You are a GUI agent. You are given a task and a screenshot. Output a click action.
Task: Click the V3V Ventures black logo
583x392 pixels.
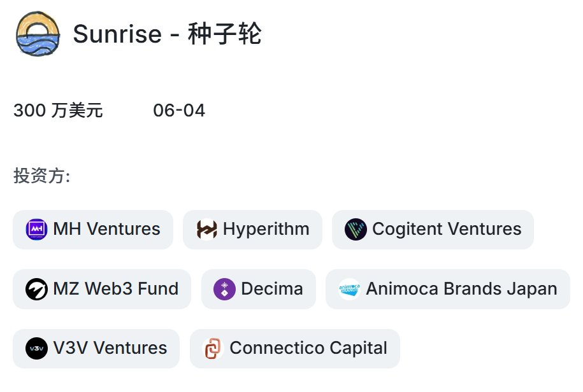click(x=36, y=348)
